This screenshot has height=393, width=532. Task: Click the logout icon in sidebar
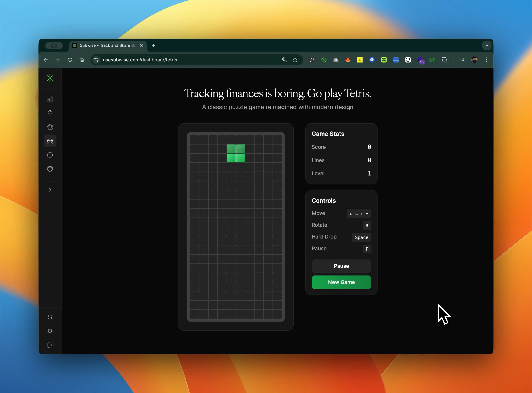[50, 345]
